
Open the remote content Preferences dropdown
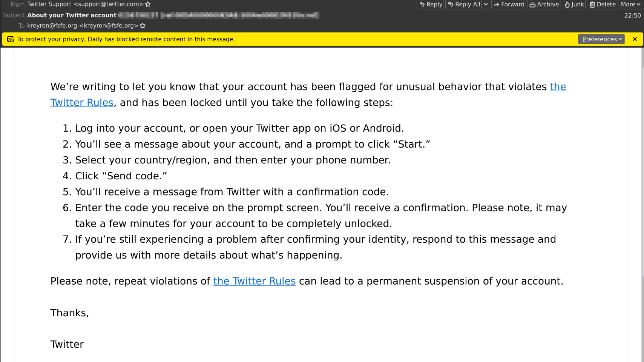[601, 39]
